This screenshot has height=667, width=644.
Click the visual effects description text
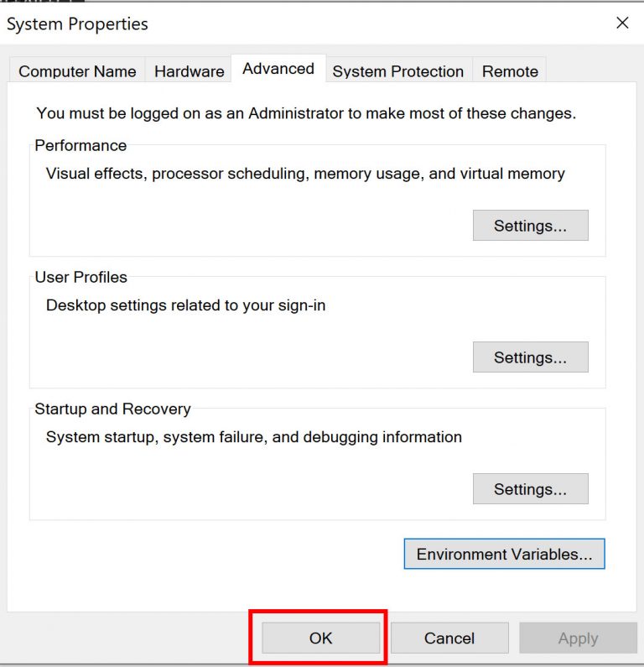point(305,175)
